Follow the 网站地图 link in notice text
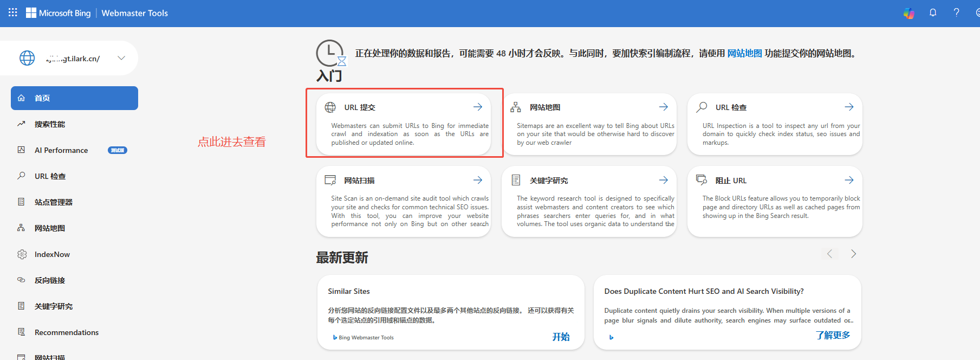This screenshot has width=980, height=360. pyautogui.click(x=744, y=53)
